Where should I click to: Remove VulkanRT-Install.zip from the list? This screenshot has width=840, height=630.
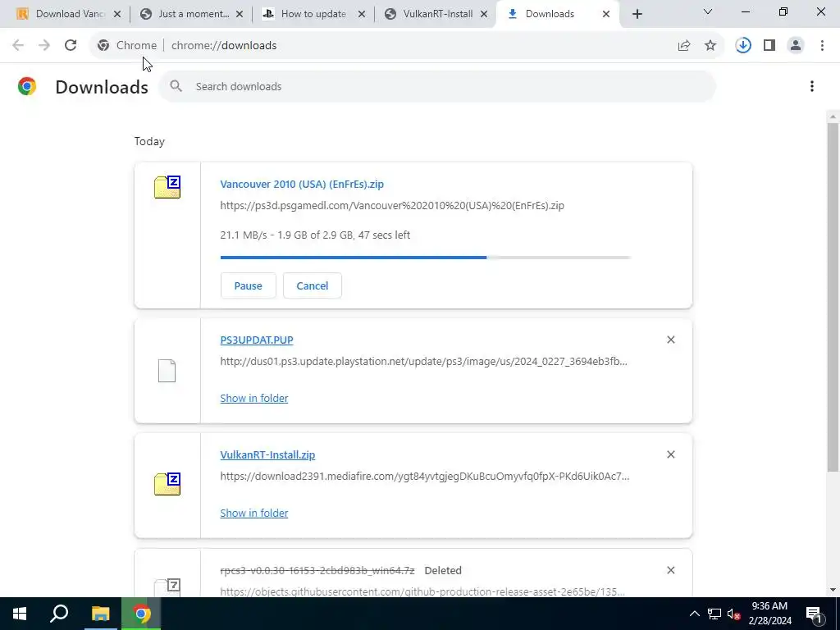(x=671, y=454)
